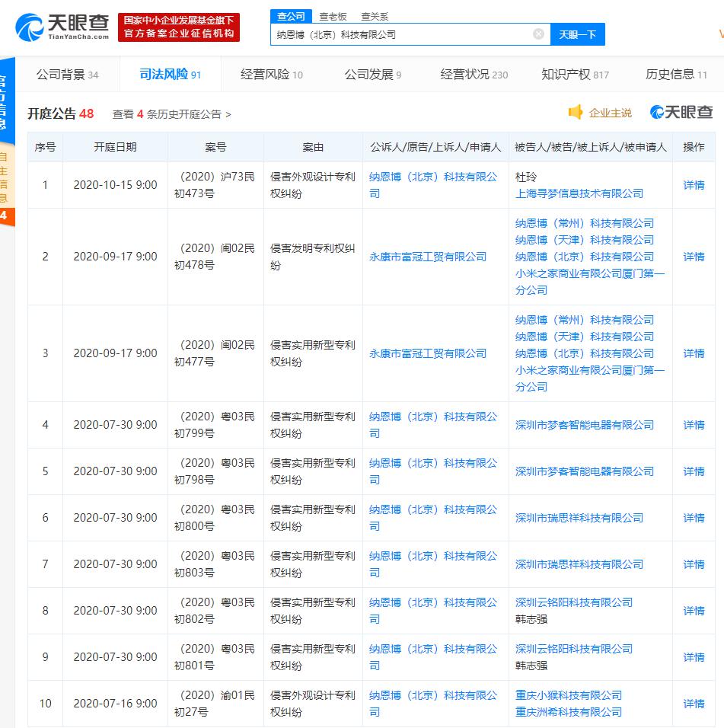Open the 公司背景 34 tab
Image resolution: width=724 pixels, height=728 pixels.
(67, 75)
